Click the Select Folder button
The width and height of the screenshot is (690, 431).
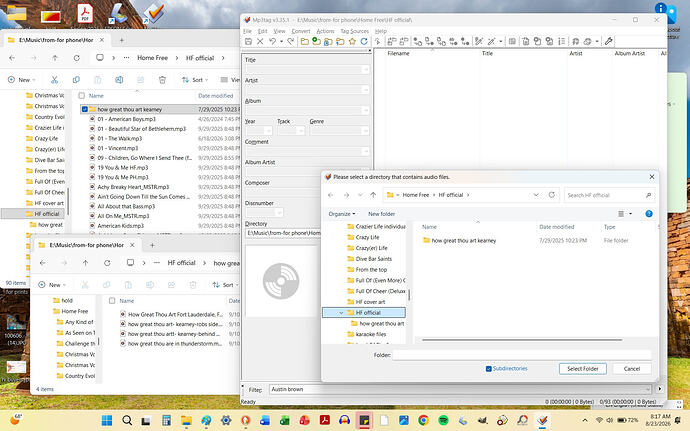point(583,369)
